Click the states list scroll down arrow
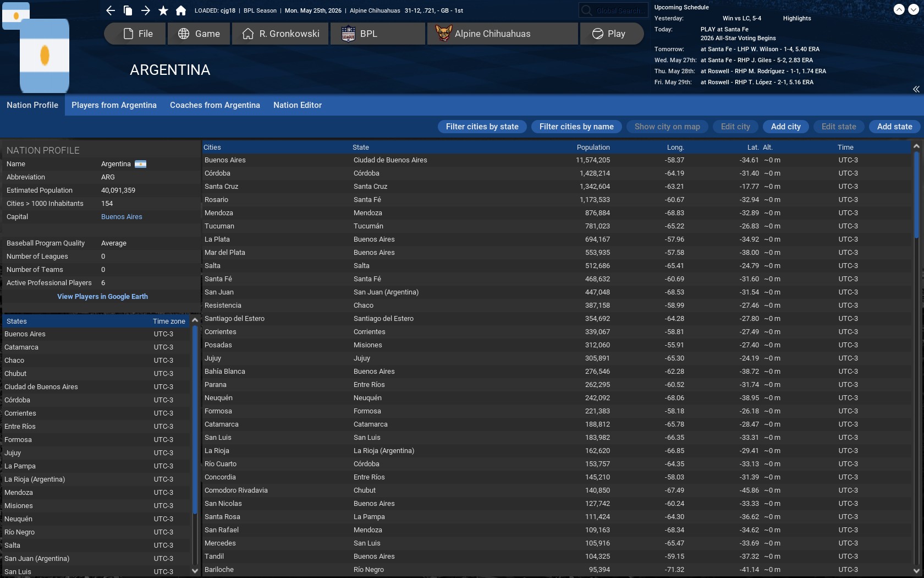Viewport: 924px width, 578px height. [195, 571]
